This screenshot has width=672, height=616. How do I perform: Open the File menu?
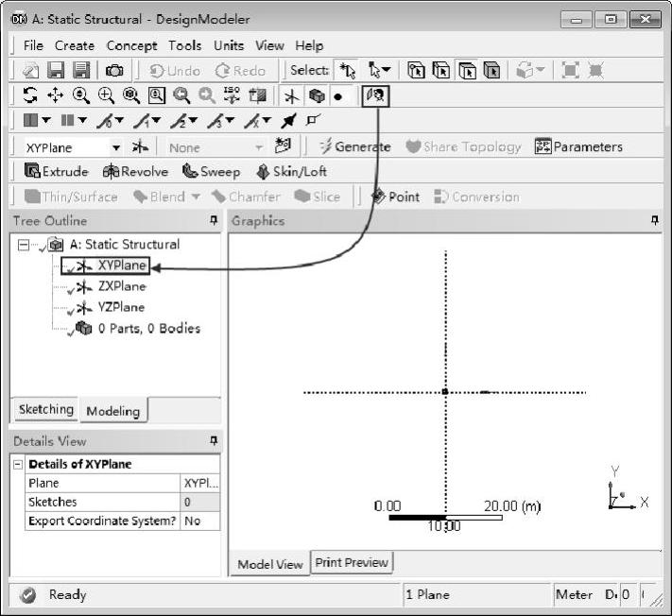point(33,45)
